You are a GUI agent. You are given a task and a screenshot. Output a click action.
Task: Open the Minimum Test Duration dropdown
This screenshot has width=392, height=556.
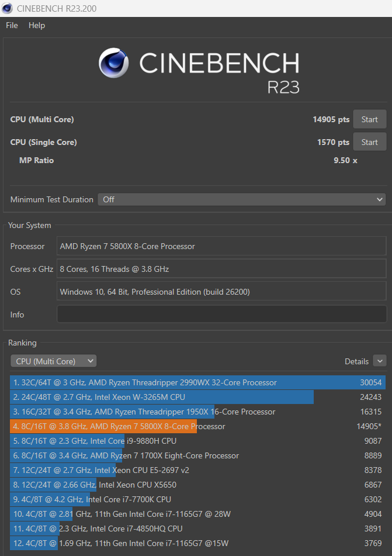pyautogui.click(x=241, y=199)
